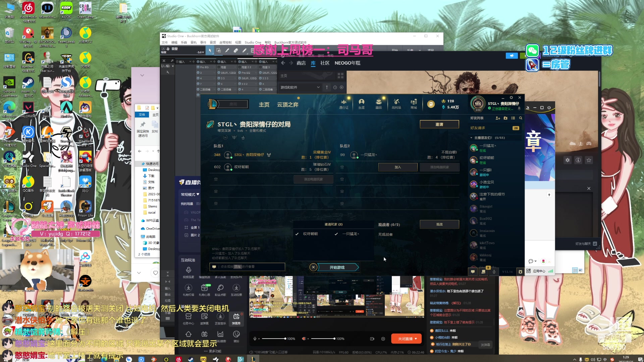This screenshot has height=362, width=644.
Task: Open 粉丝点歌 fan song request icon
Action: [220, 290]
